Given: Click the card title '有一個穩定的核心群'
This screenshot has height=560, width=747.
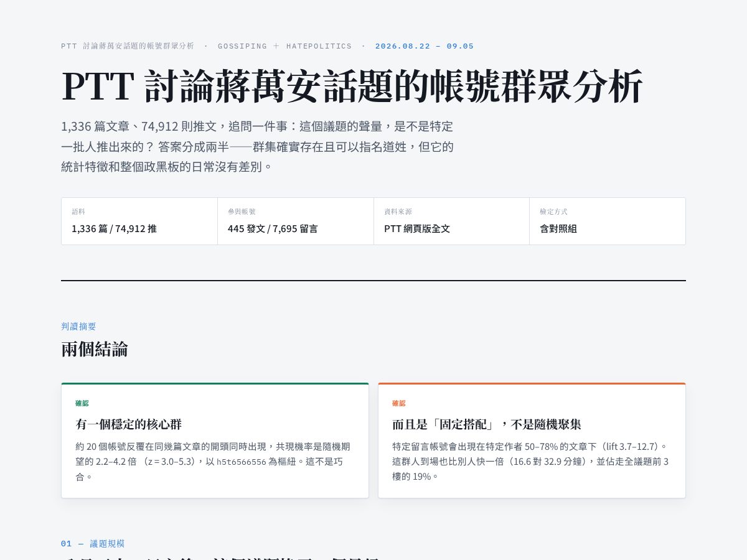Looking at the screenshot, I should point(129,424).
